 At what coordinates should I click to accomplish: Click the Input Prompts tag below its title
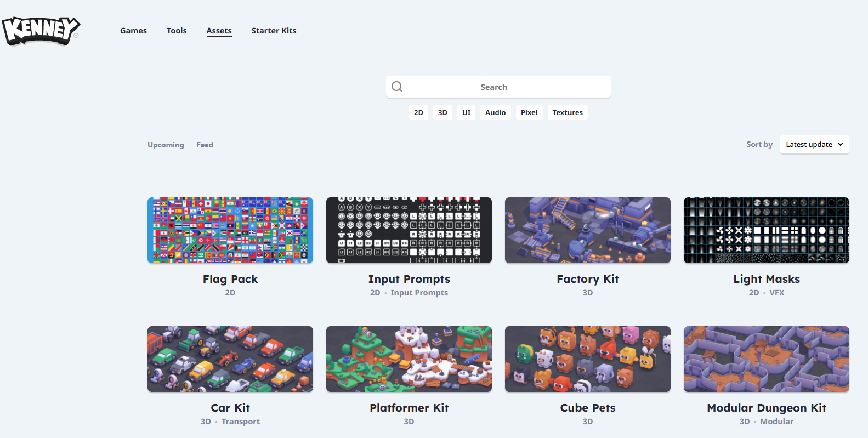pyautogui.click(x=419, y=293)
